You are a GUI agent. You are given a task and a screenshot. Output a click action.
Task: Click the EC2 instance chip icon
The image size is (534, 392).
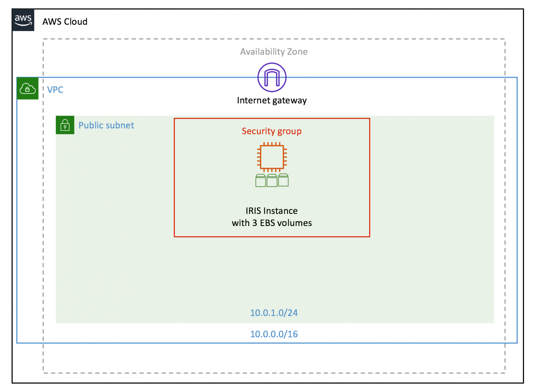point(272,157)
